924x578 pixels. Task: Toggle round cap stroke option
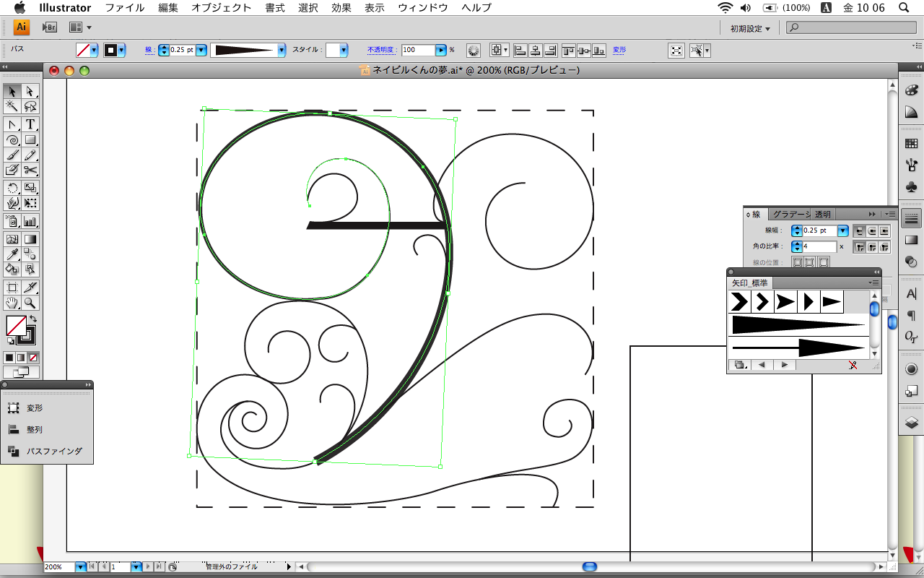(872, 231)
